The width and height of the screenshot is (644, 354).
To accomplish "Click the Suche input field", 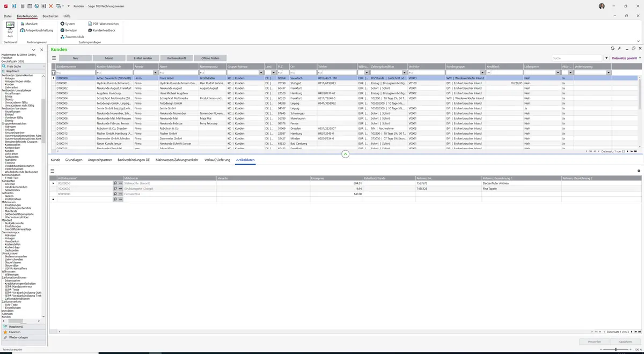I will coord(577,58).
